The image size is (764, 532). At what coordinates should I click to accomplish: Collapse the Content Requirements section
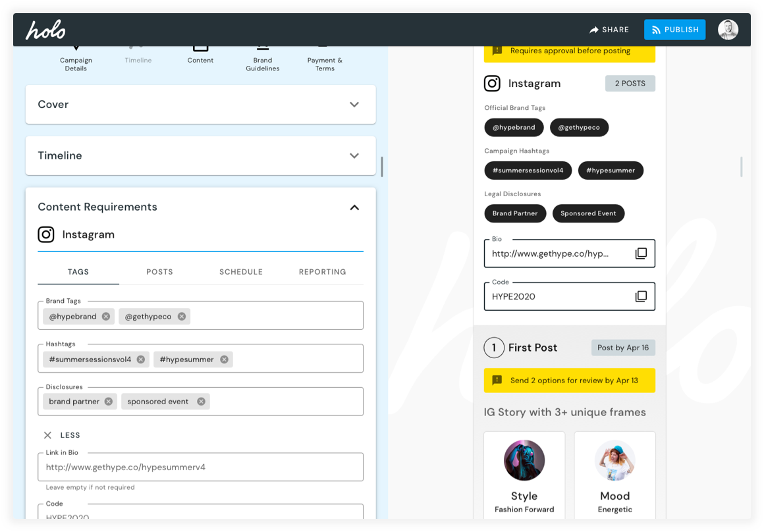(x=354, y=207)
